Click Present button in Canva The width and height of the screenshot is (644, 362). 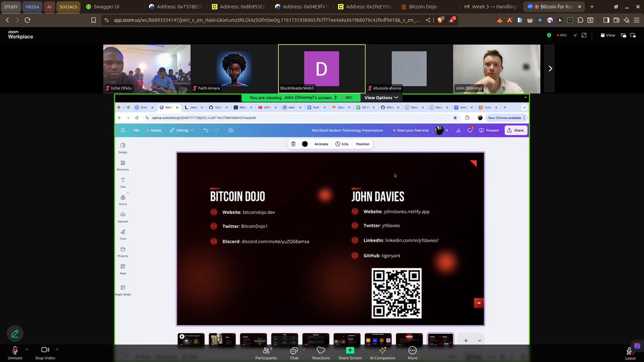tap(489, 130)
